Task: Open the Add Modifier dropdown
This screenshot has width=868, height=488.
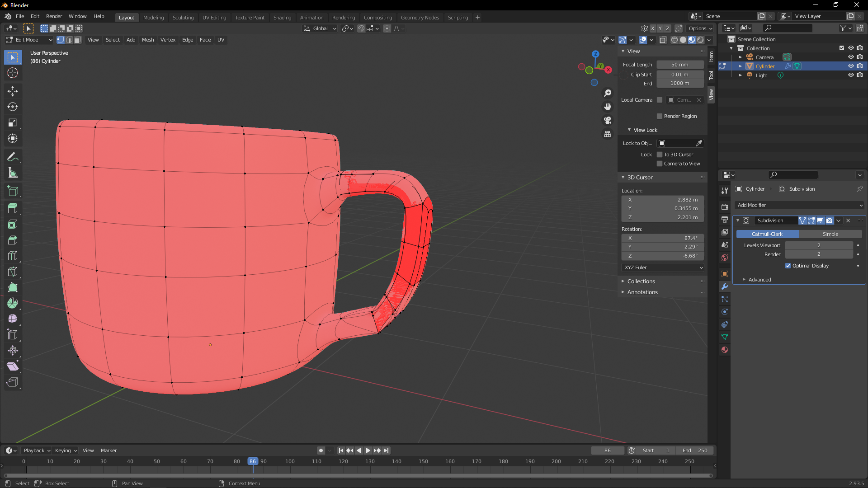Action: (x=799, y=205)
